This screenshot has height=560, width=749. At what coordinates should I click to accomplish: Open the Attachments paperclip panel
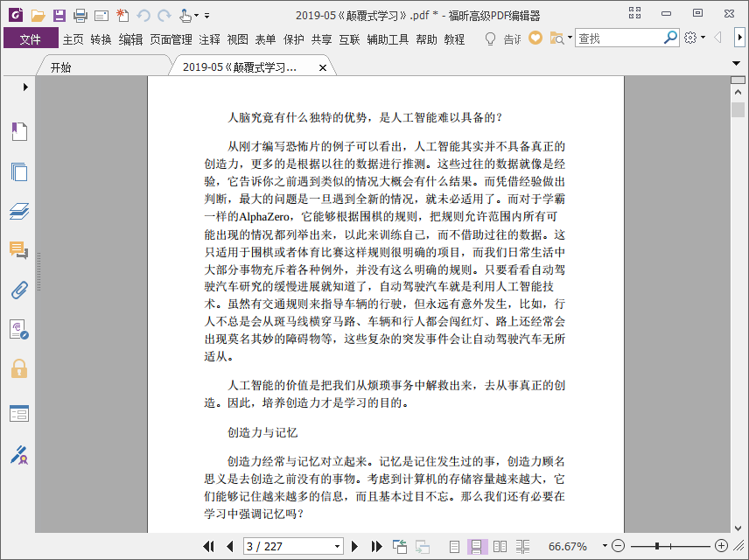tap(19, 290)
